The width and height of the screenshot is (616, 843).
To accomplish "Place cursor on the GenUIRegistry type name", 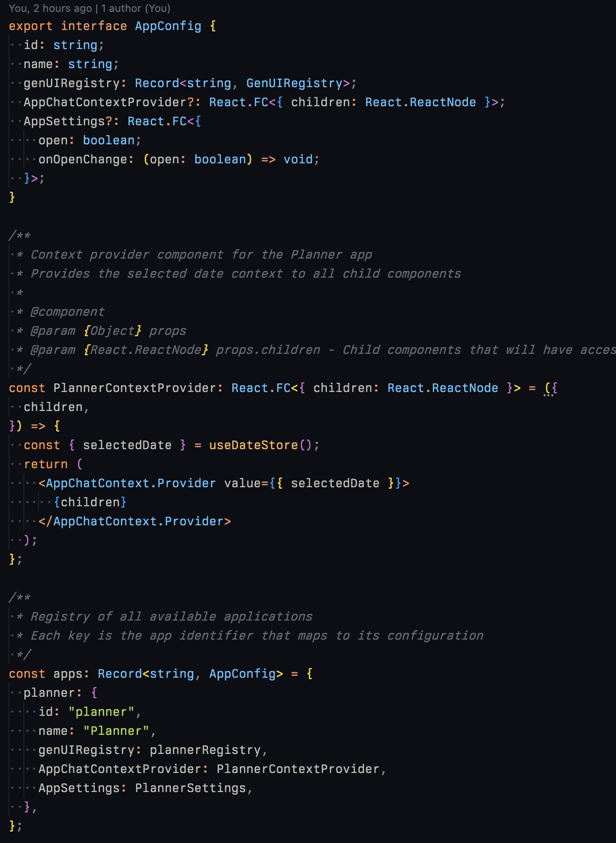I will [x=294, y=83].
